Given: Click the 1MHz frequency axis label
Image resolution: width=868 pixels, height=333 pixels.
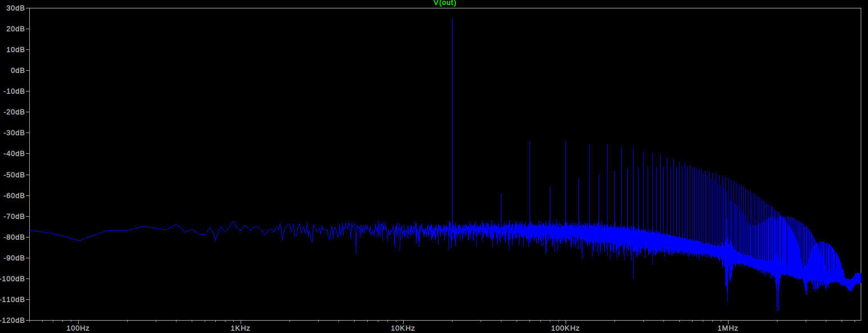Looking at the screenshot, I should (727, 327).
